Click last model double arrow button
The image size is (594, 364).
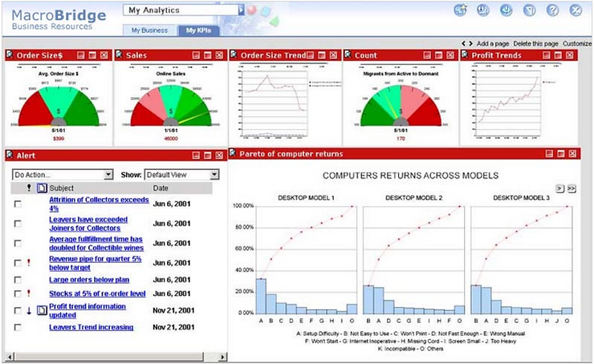pyautogui.click(x=572, y=188)
